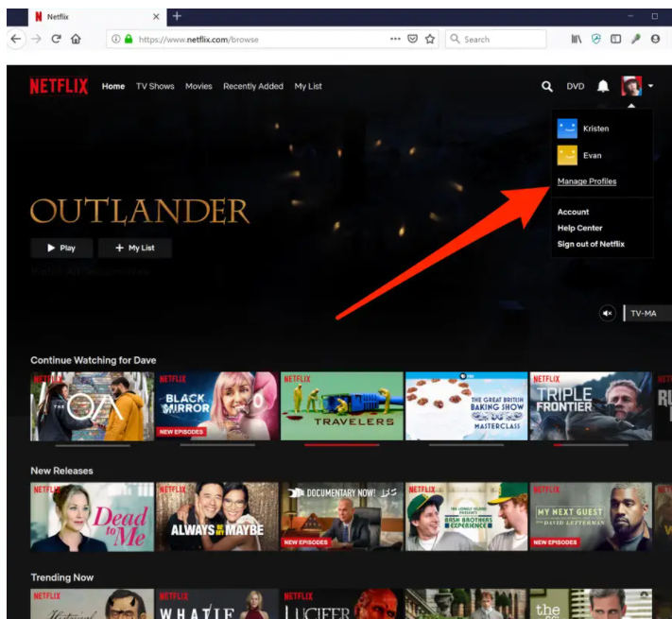Open Netflix search magnifier icon
672x619 pixels.
tap(547, 87)
